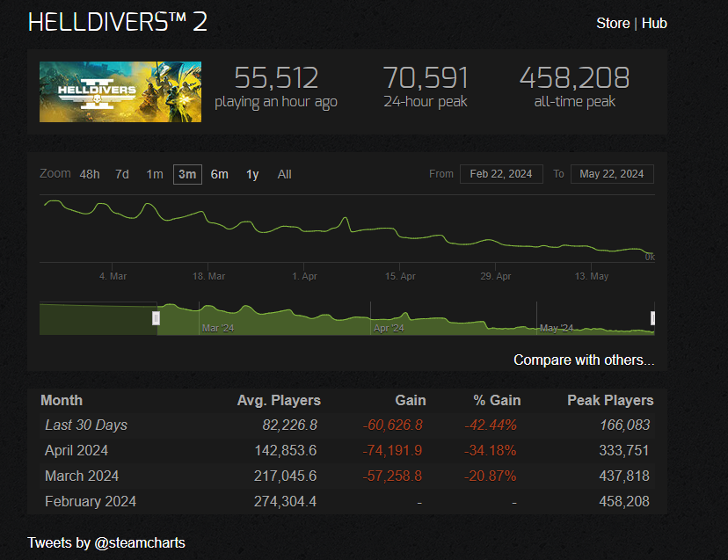Open Tweets by @steamcharts link
This screenshot has width=728, height=560.
pyautogui.click(x=106, y=542)
